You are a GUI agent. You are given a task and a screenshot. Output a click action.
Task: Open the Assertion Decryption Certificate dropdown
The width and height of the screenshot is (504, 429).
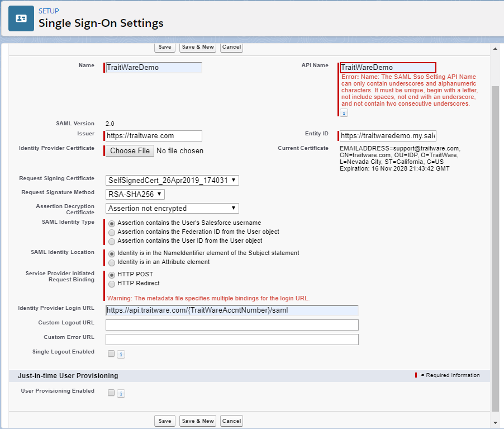click(x=172, y=208)
